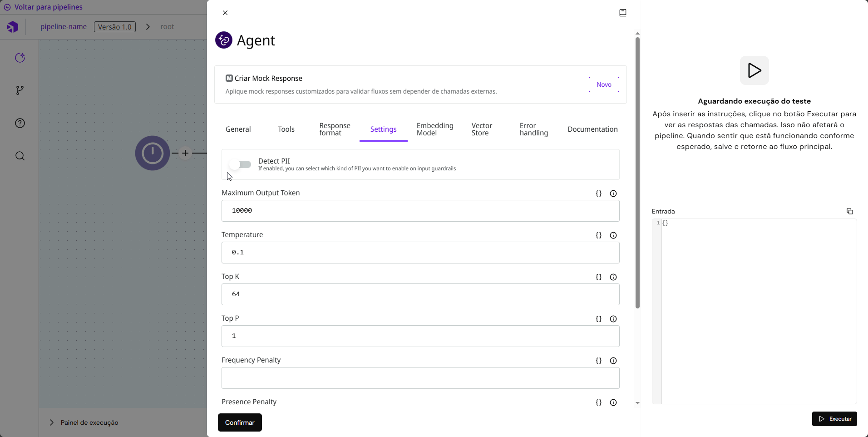Click the documentation book icon at top
The width and height of the screenshot is (868, 437).
click(x=623, y=13)
